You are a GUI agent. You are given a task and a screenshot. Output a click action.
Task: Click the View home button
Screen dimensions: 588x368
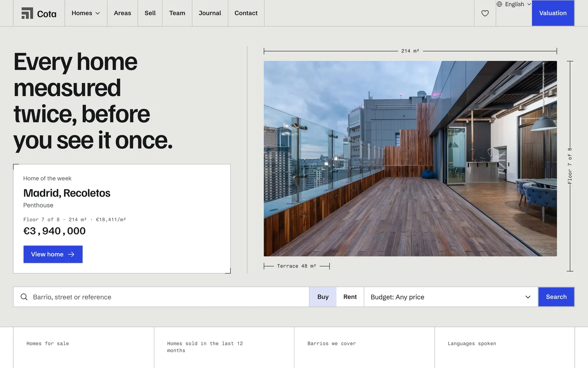tap(53, 254)
